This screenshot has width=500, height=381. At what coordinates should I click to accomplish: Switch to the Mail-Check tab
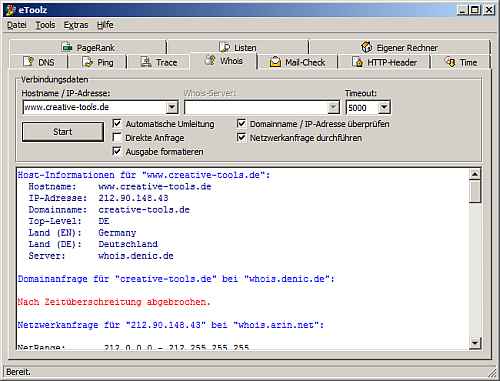click(298, 62)
